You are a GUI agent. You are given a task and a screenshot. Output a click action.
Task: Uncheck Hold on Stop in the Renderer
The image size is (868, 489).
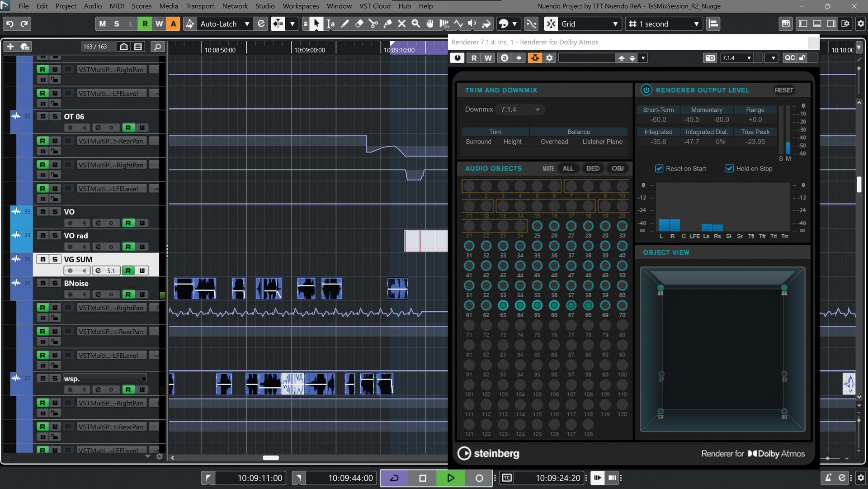click(x=729, y=168)
